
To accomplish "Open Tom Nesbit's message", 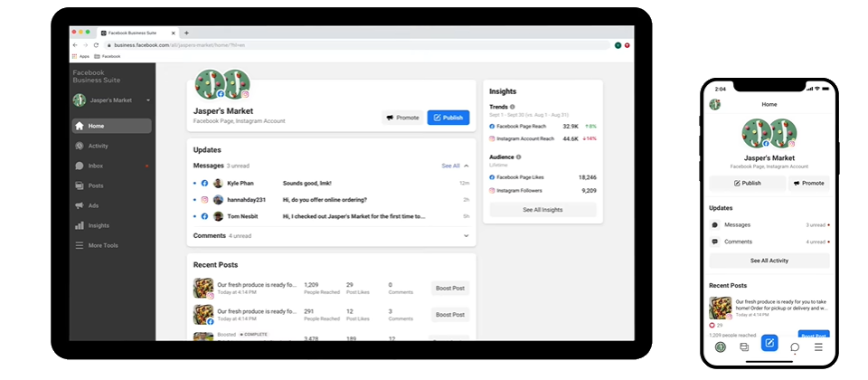I will coord(331,216).
